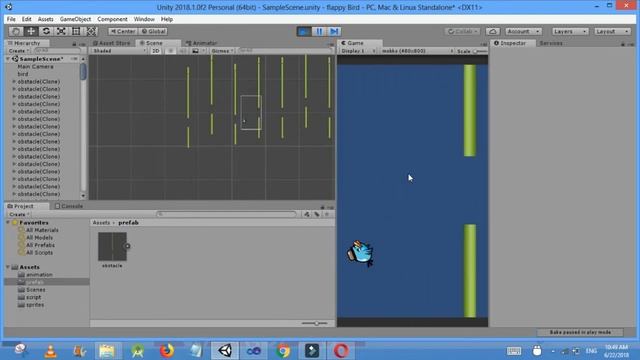Search by label icon in Project
The width and height of the screenshot is (640, 360).
pyautogui.click(x=317, y=214)
